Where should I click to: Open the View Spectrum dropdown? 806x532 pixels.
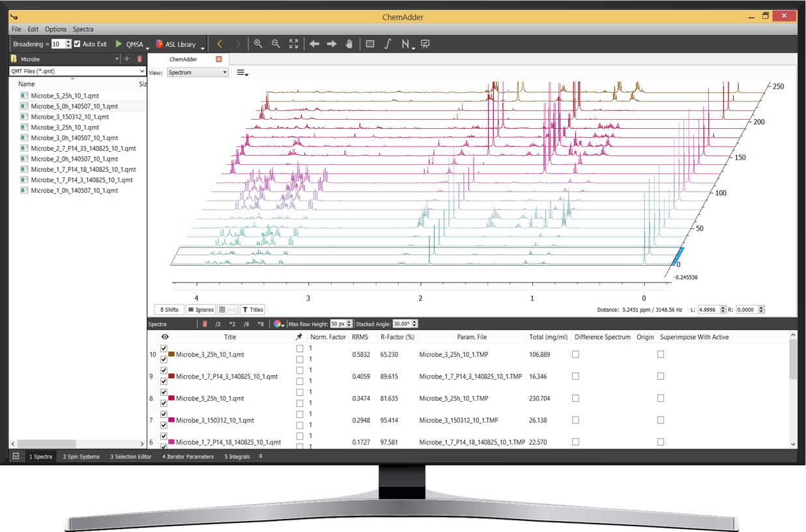pyautogui.click(x=197, y=72)
